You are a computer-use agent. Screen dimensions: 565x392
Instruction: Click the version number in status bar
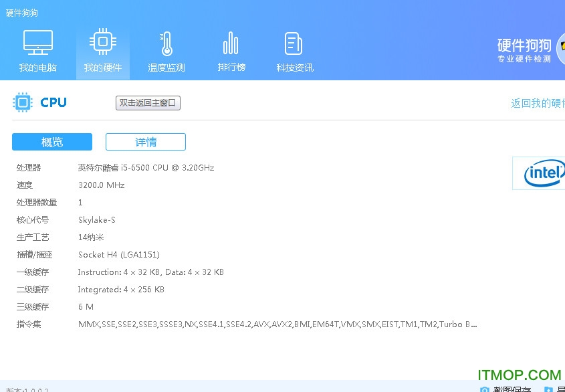tap(27, 389)
